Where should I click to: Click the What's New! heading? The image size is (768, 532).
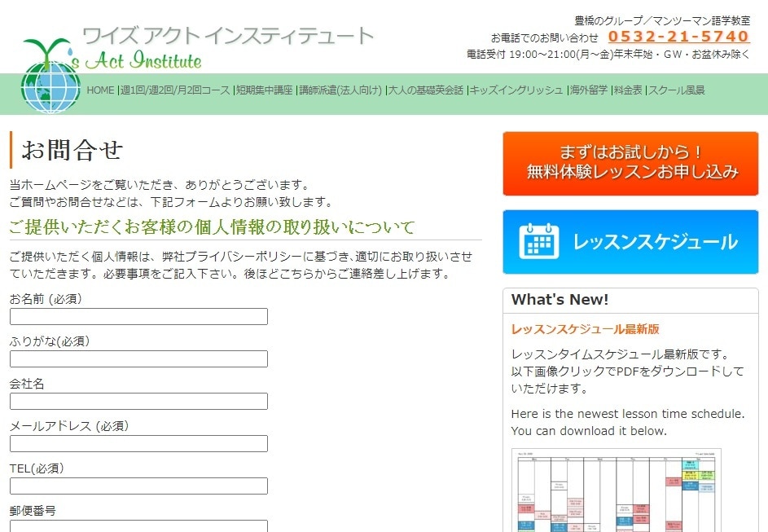[560, 299]
